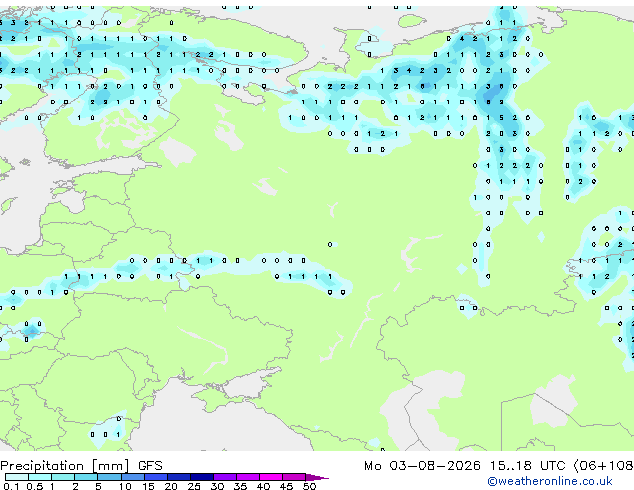Click the 1–2 mm legend color swatch
This screenshot has height=490, width=634.
[63, 477]
